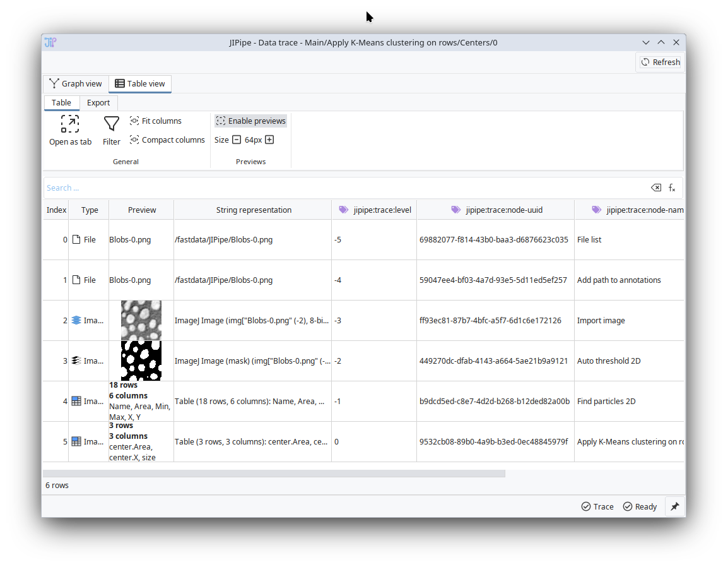Click the Trace status button
The image size is (728, 567).
click(597, 506)
